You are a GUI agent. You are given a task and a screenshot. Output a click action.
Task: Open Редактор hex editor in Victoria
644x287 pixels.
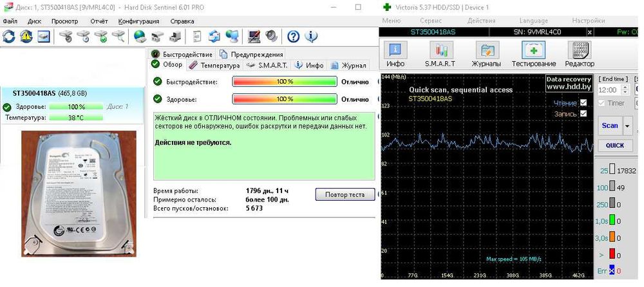tap(579, 54)
